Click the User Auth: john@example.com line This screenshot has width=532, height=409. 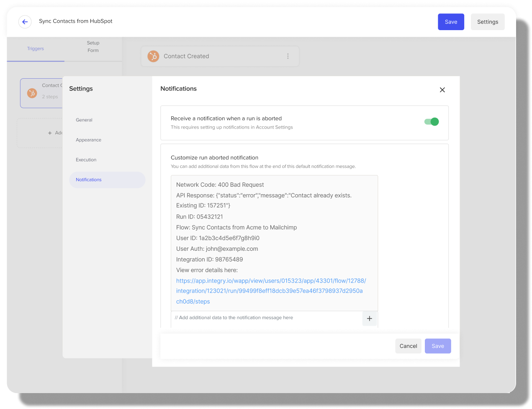[x=217, y=249]
